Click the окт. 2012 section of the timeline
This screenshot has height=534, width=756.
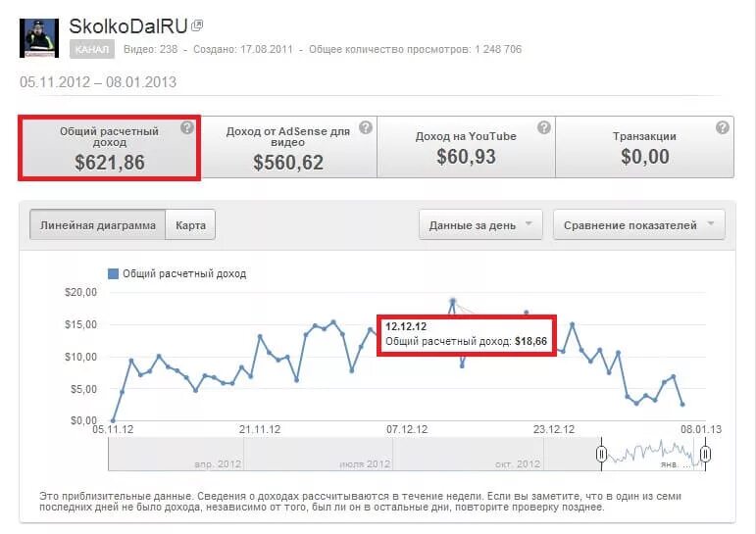click(x=468, y=454)
